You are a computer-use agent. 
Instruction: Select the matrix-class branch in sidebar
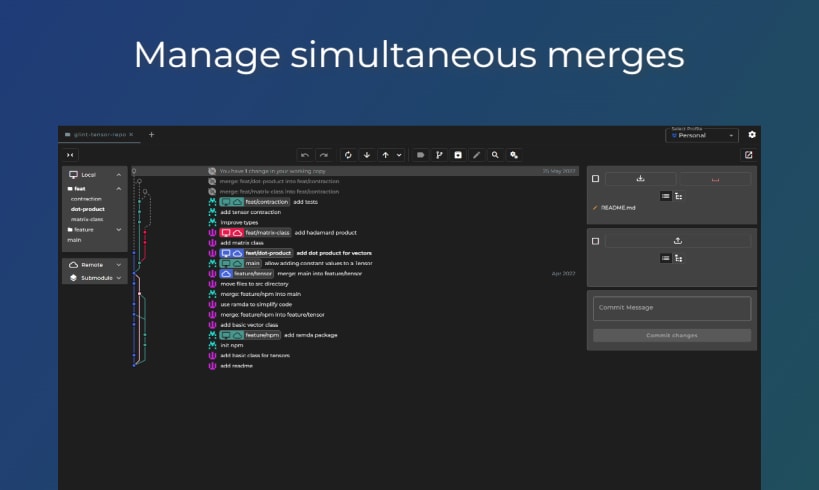point(87,219)
